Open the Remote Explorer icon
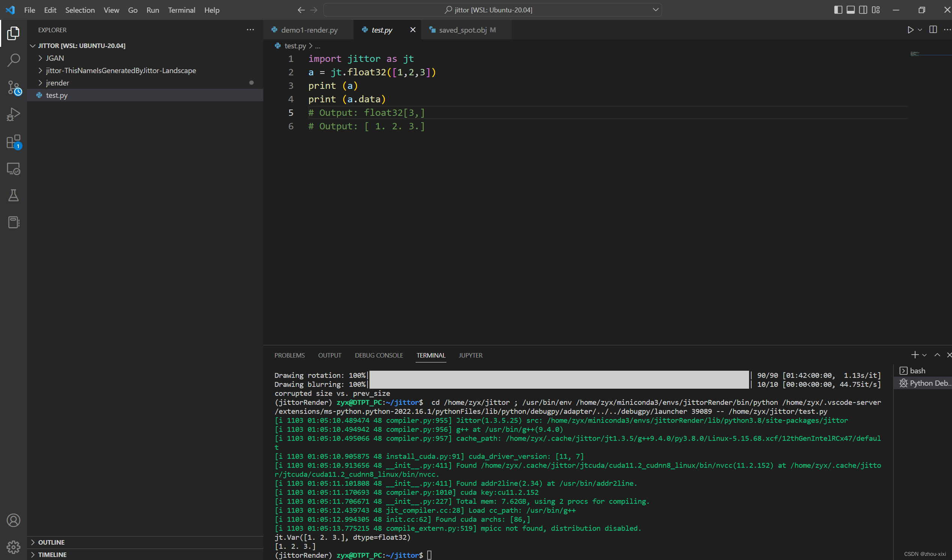This screenshot has width=952, height=560. pos(14,169)
